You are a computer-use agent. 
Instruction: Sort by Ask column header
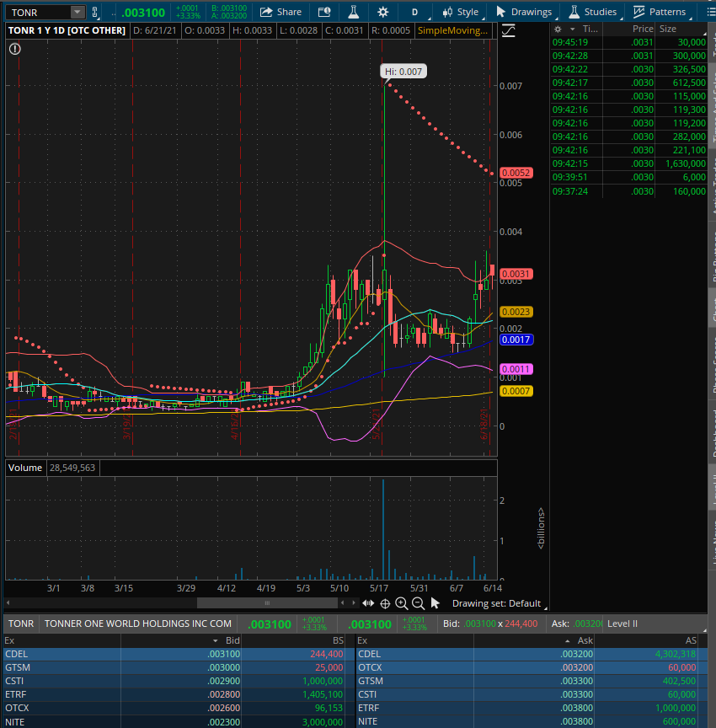click(x=585, y=640)
